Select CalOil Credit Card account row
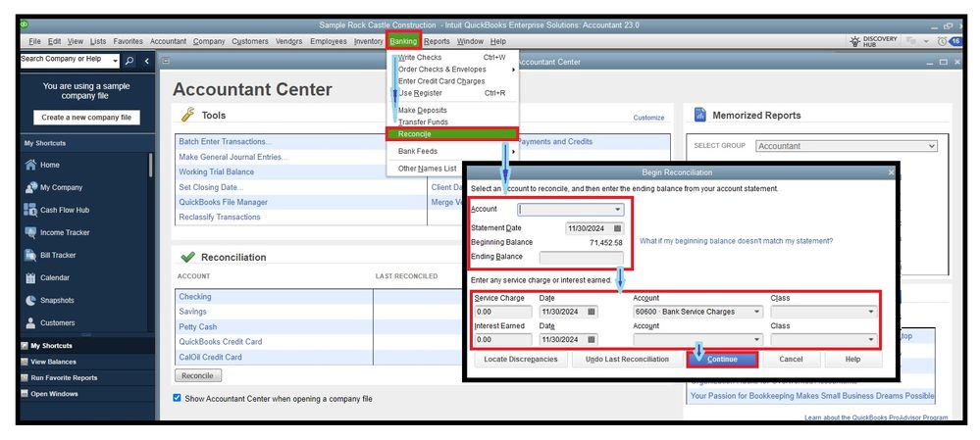The height and width of the screenshot is (440, 980). 210,357
